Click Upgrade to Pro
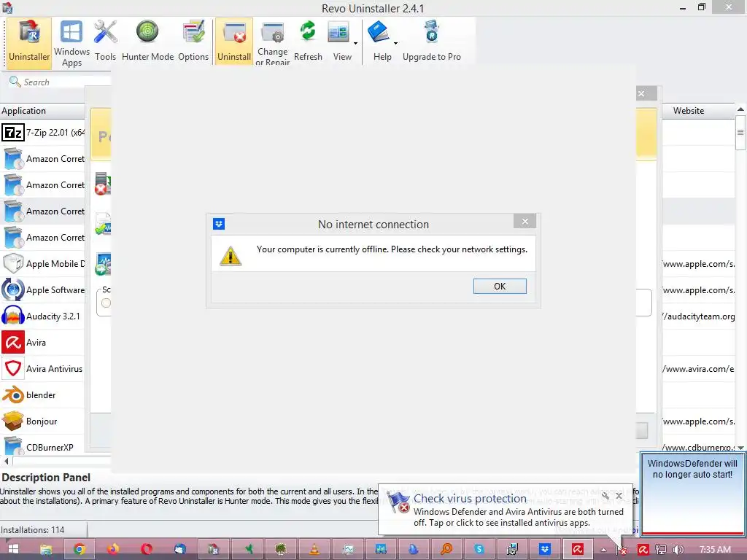 pyautogui.click(x=432, y=42)
